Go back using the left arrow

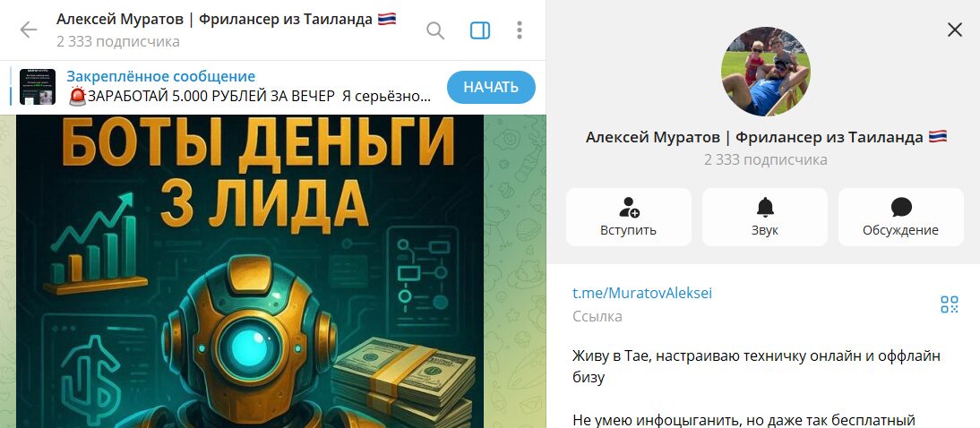point(29,30)
